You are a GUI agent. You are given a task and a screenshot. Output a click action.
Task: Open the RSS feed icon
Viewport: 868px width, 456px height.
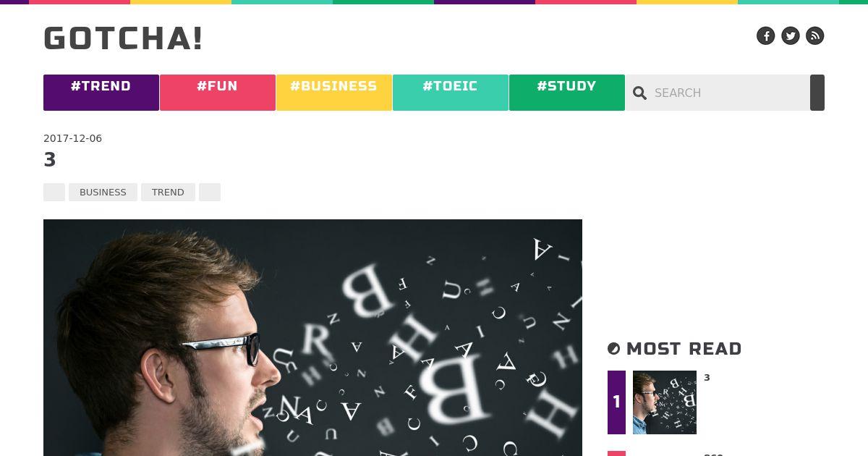point(815,35)
